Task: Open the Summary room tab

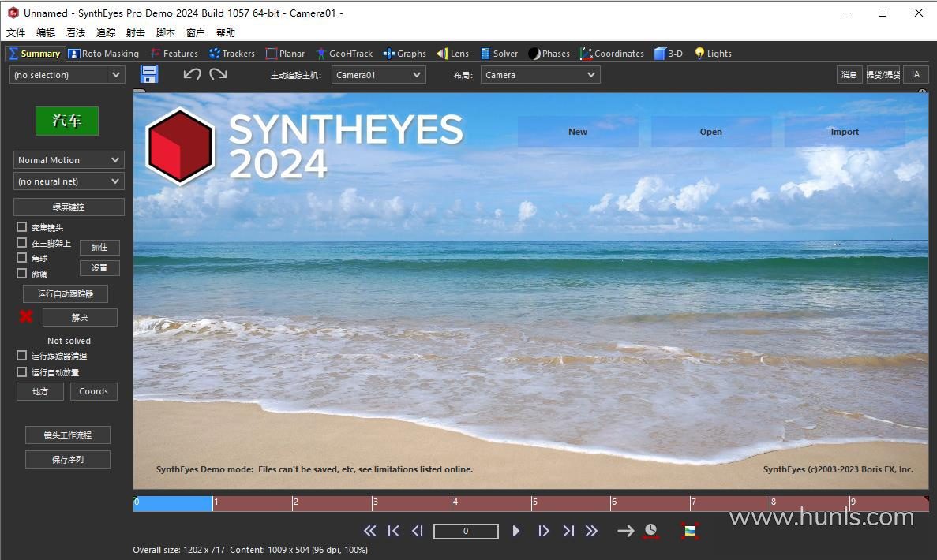Action: [x=34, y=54]
